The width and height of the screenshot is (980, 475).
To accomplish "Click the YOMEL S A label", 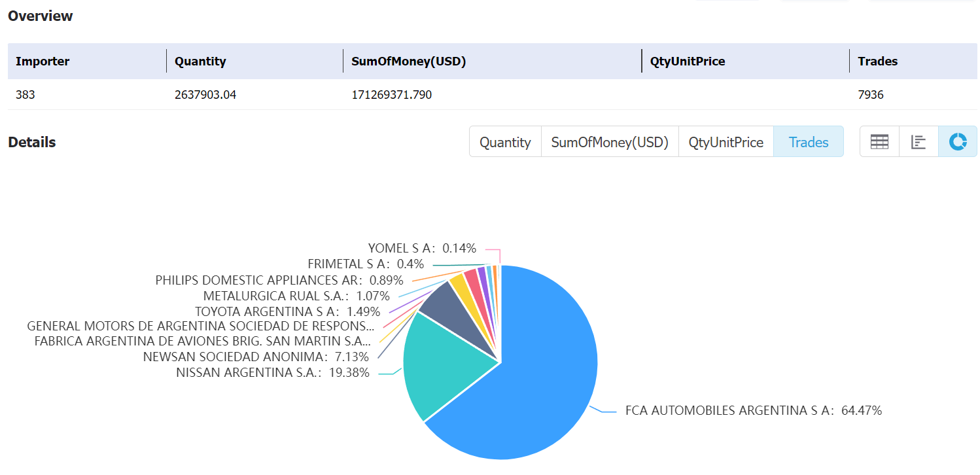I will [x=422, y=248].
